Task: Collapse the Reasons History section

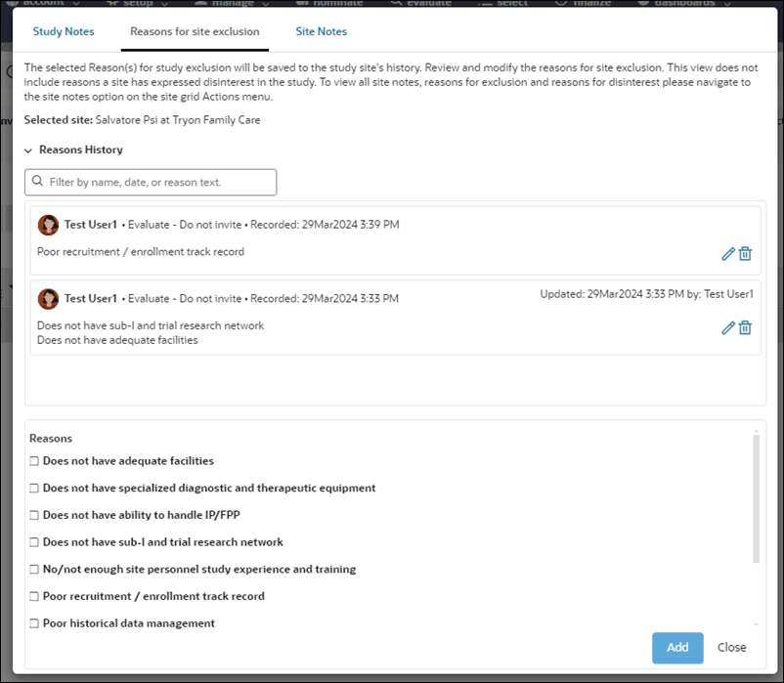Action: [x=28, y=149]
